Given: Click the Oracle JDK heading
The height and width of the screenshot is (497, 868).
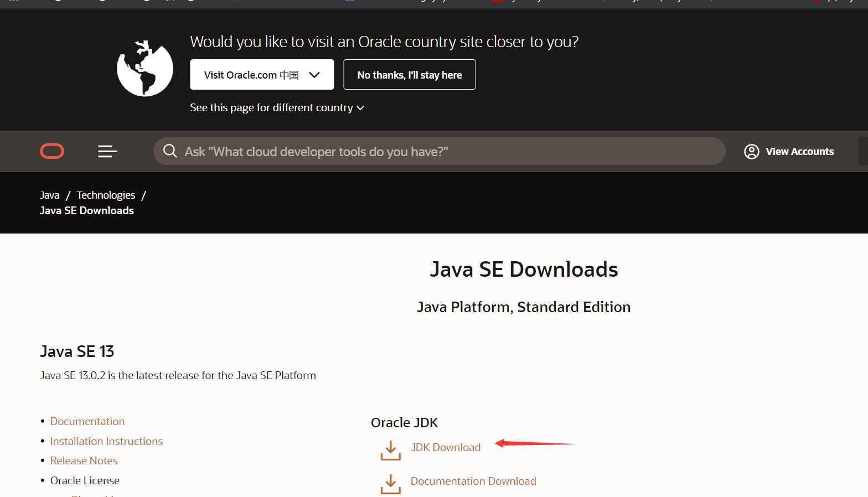Looking at the screenshot, I should coord(404,423).
